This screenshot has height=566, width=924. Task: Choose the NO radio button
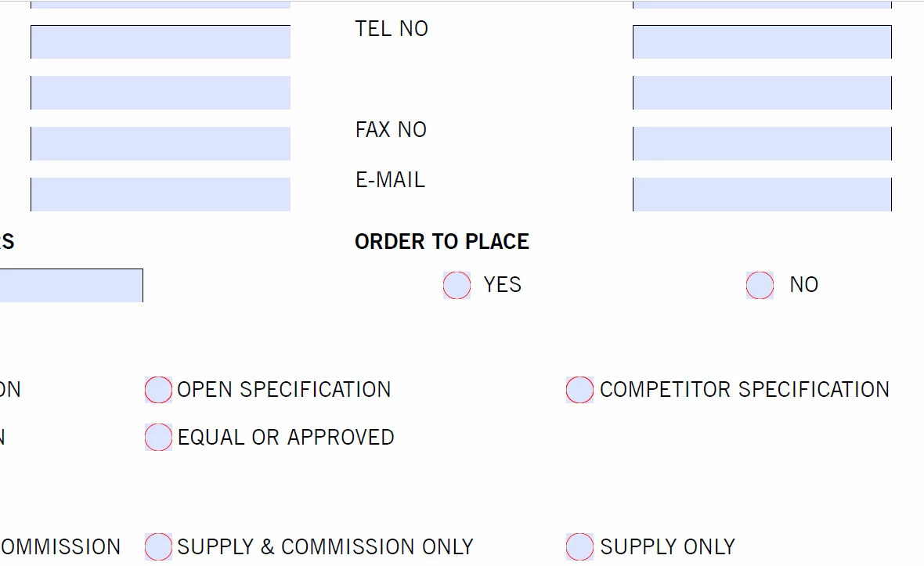(760, 285)
